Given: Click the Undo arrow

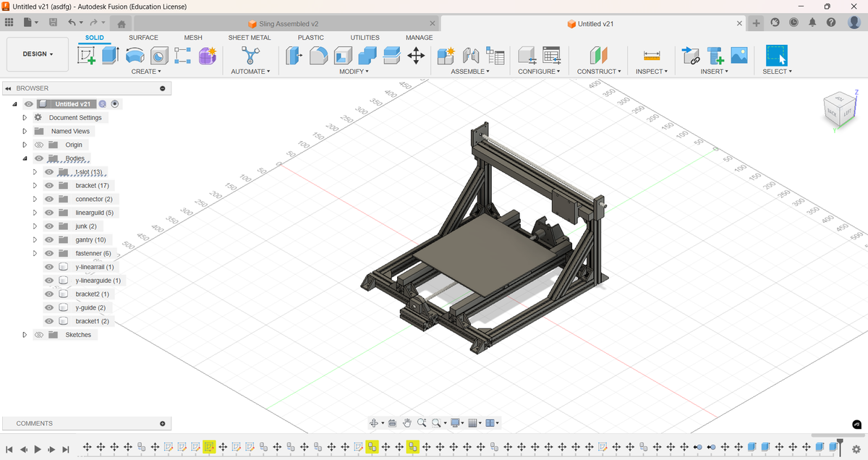Looking at the screenshot, I should tap(71, 23).
